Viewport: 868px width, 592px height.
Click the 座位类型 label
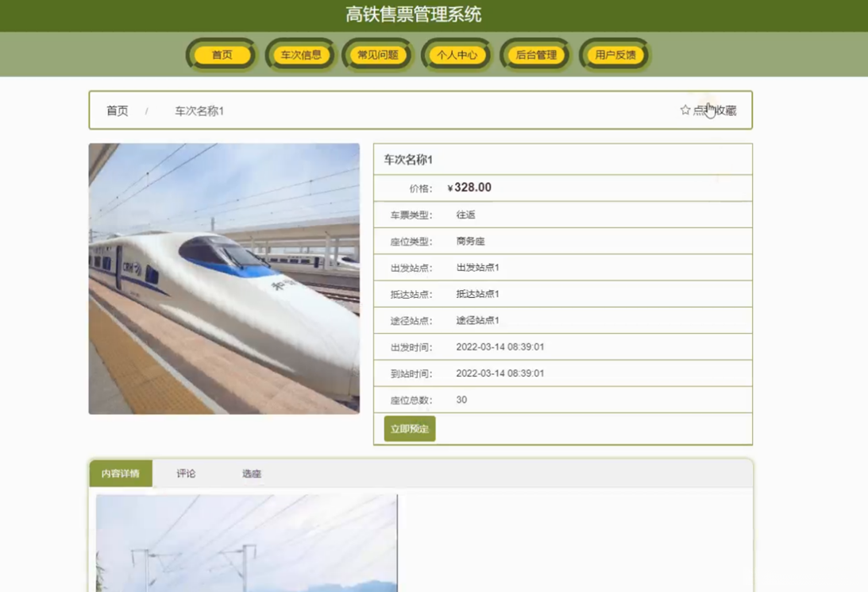411,242
